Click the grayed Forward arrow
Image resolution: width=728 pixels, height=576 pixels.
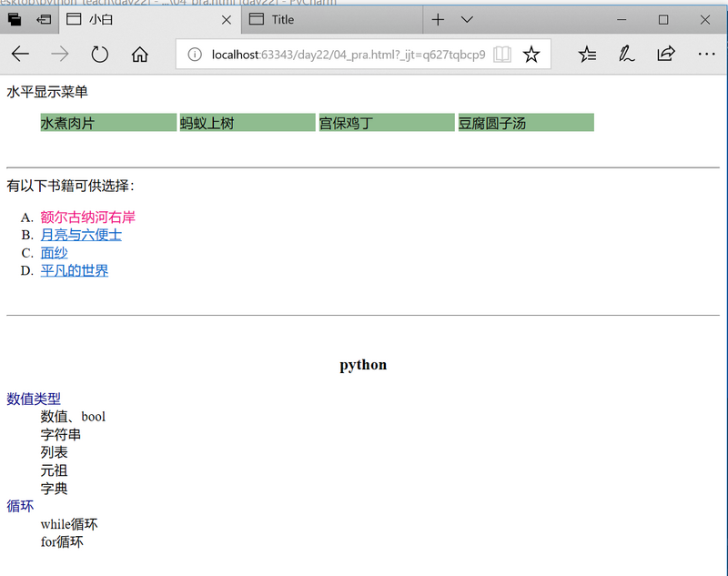pos(60,54)
